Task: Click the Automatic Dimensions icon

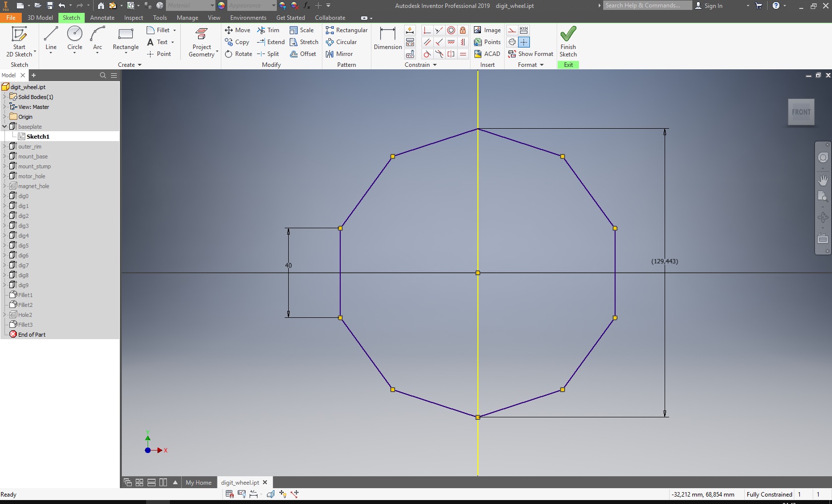Action: [x=410, y=30]
